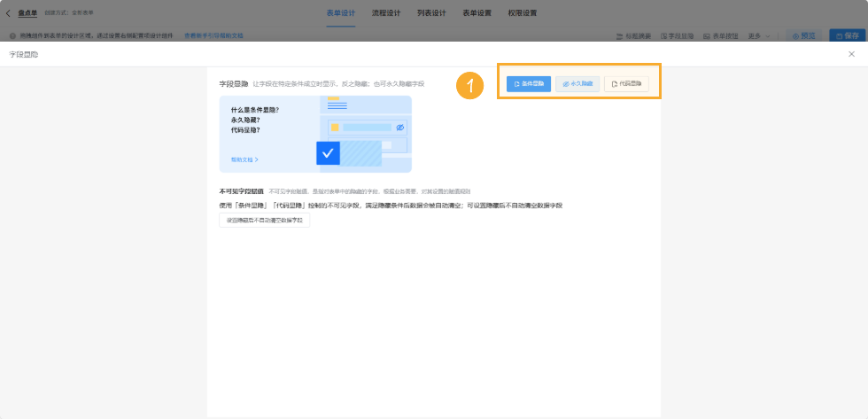The image size is (868, 419).
Task: Switch to the 列表设计 tab
Action: pos(432,12)
